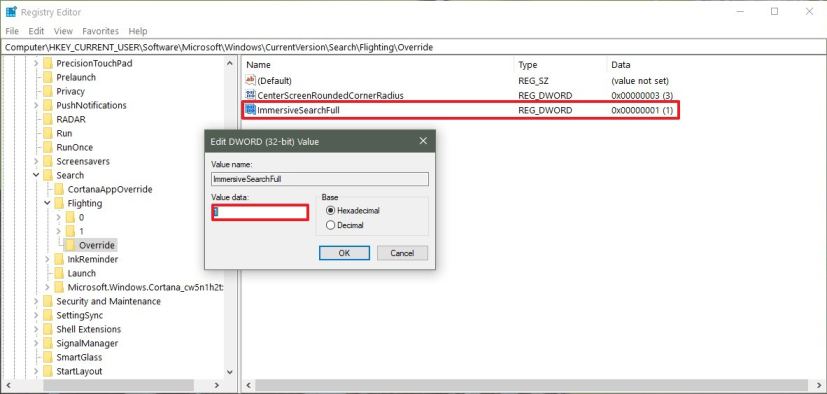The height and width of the screenshot is (394, 827).
Task: Open the View menu
Action: pyautogui.click(x=63, y=31)
